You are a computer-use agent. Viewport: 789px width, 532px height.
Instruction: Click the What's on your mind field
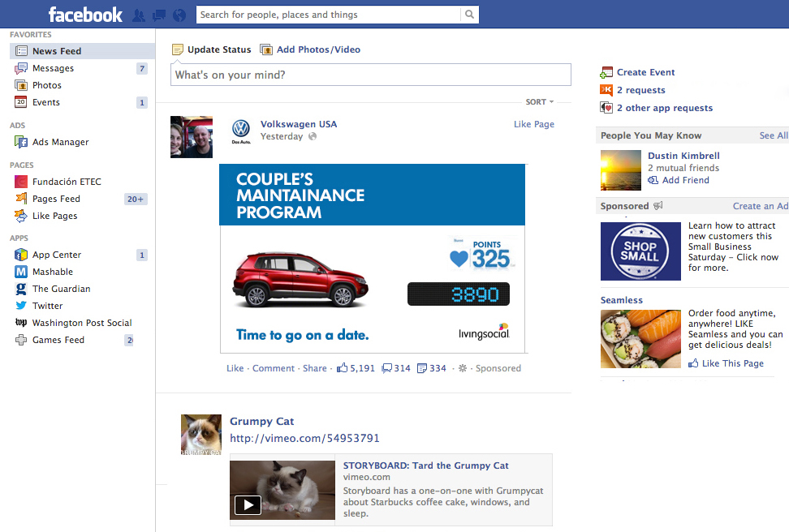point(371,75)
